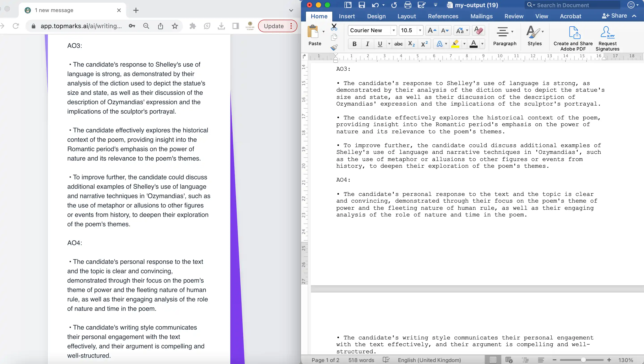Screen dimensions: 644x364
Task: Click the Cut scissors icon
Action: click(x=334, y=27)
